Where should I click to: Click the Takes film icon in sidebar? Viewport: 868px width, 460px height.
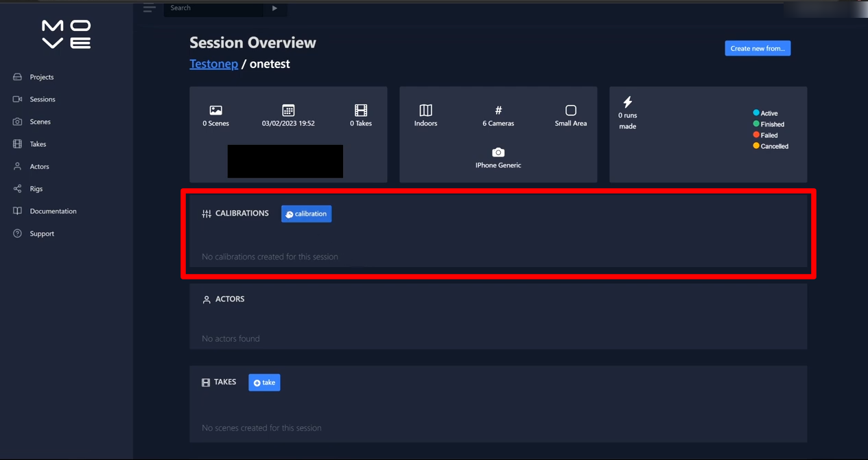click(17, 144)
